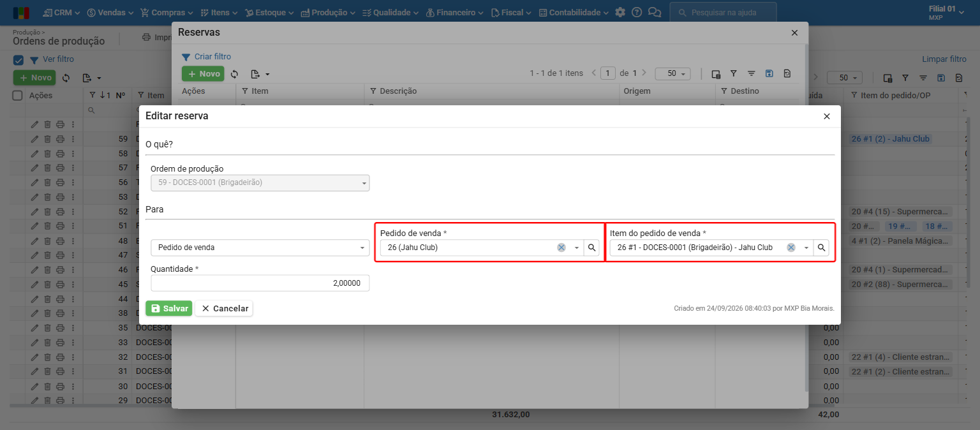Edit production order row 58 with pencil
The width and height of the screenshot is (980, 430).
coord(34,154)
